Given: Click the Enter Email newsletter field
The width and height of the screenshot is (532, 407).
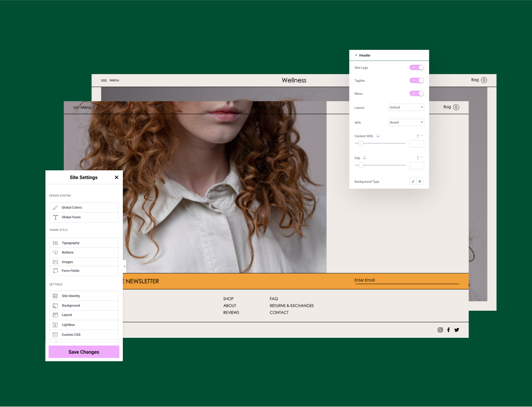Looking at the screenshot, I should click(406, 280).
